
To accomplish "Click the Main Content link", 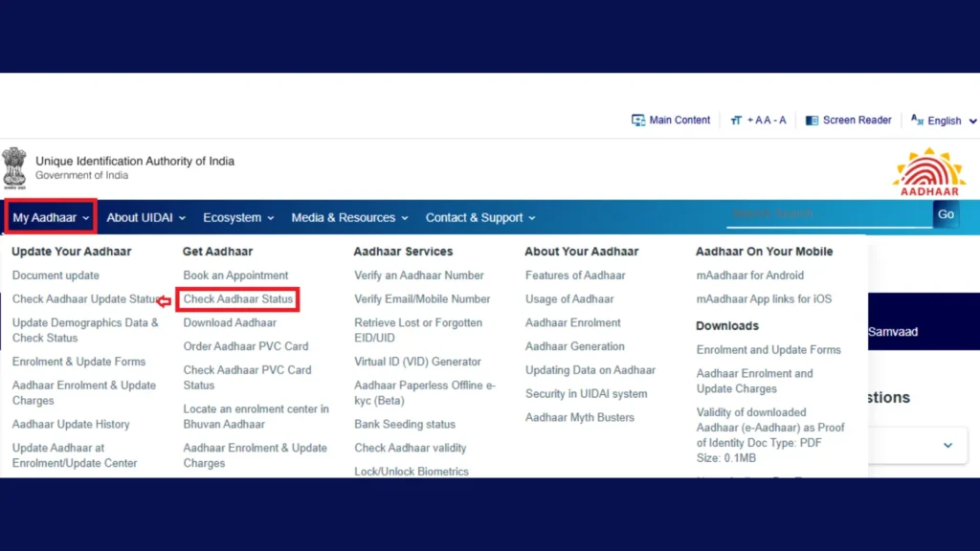I will click(679, 120).
